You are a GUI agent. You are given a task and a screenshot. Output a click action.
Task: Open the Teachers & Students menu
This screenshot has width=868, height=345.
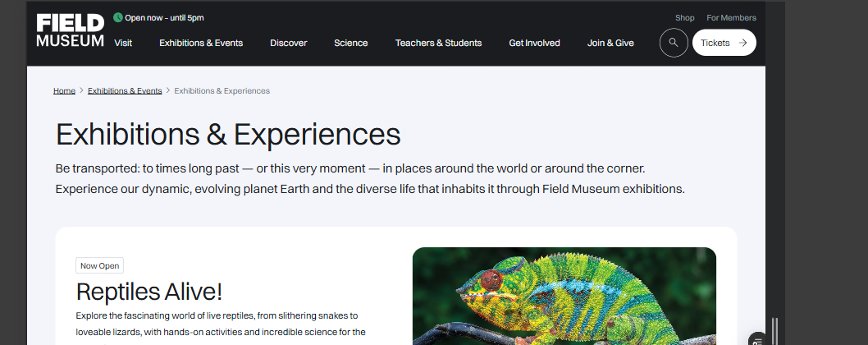click(438, 43)
